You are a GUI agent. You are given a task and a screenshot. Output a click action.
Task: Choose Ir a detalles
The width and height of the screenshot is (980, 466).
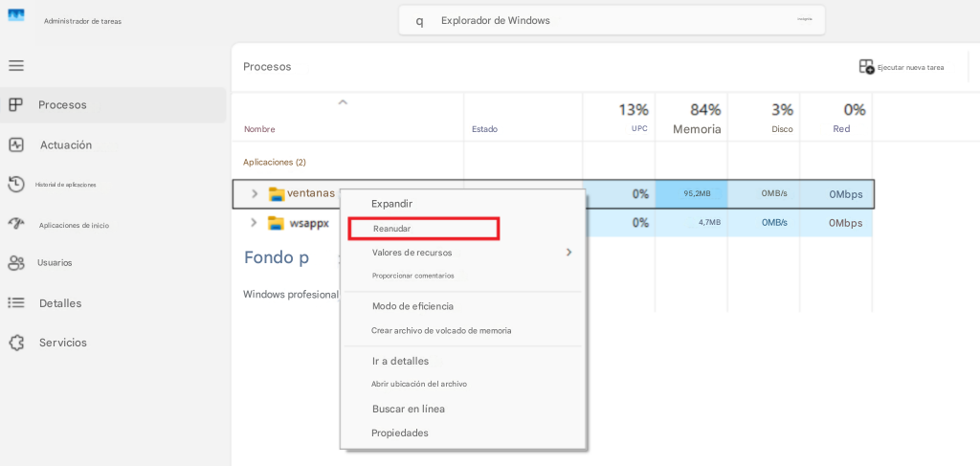[x=400, y=361]
